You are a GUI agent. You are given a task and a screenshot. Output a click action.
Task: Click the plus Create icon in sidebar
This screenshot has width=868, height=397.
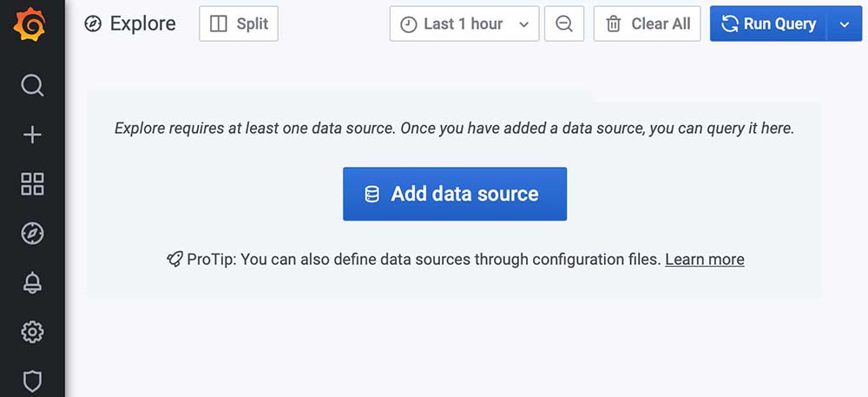click(32, 135)
